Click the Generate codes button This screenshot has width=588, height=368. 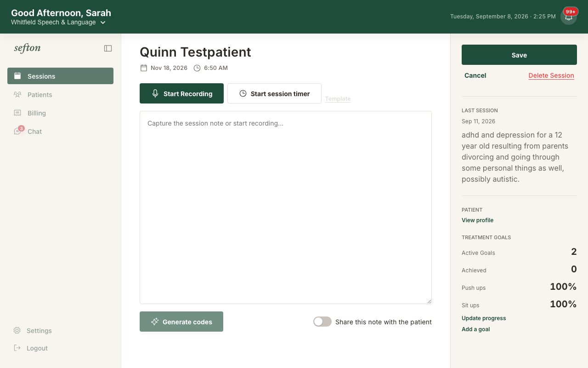(x=181, y=322)
